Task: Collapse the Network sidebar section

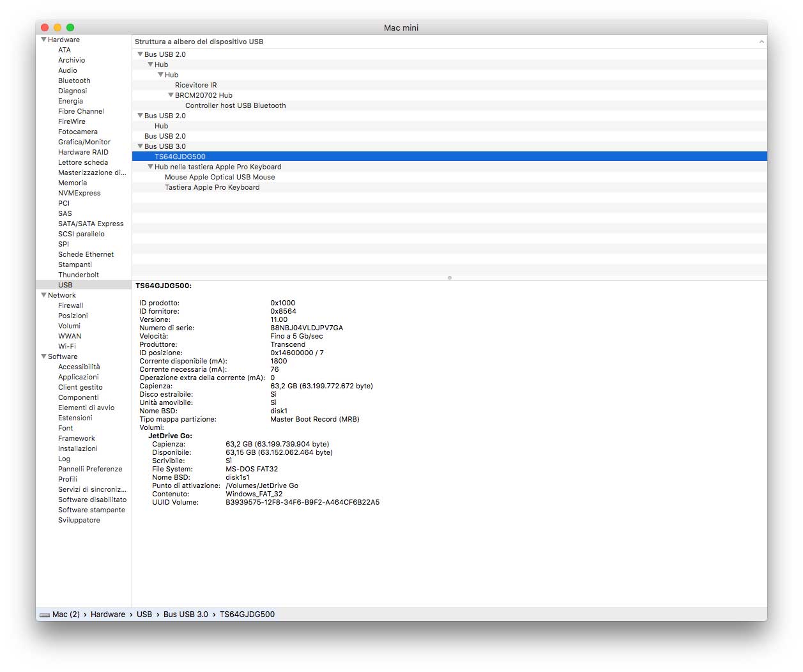Action: pyautogui.click(x=43, y=295)
